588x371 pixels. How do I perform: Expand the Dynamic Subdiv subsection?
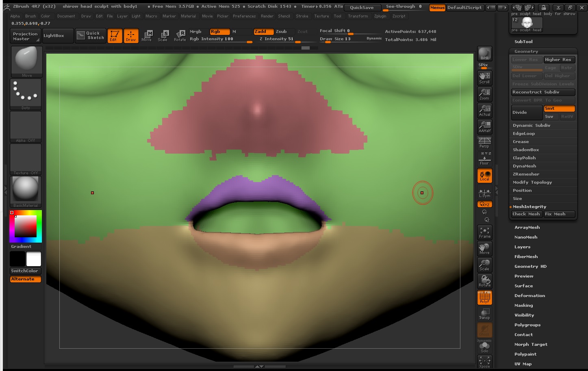pyautogui.click(x=532, y=125)
